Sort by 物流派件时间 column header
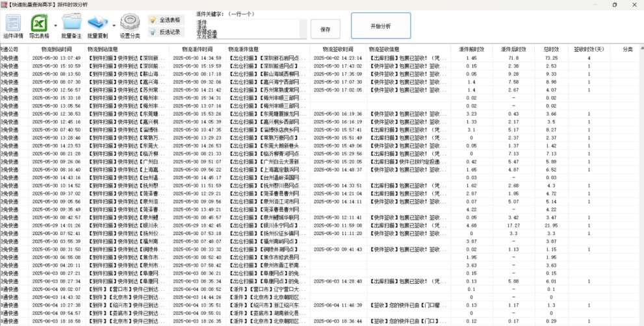This screenshot has height=326, width=644. pyautogui.click(x=197, y=49)
